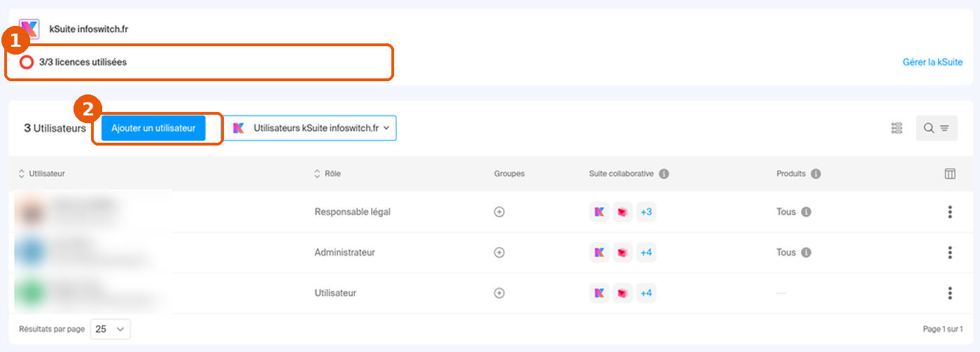Open the Gérer la kSuite link

coord(932,62)
